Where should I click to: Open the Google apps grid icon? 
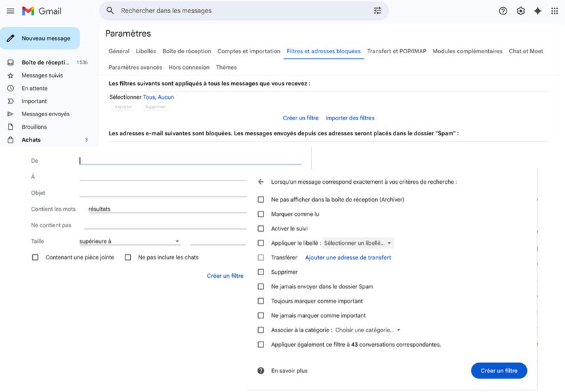tap(554, 11)
